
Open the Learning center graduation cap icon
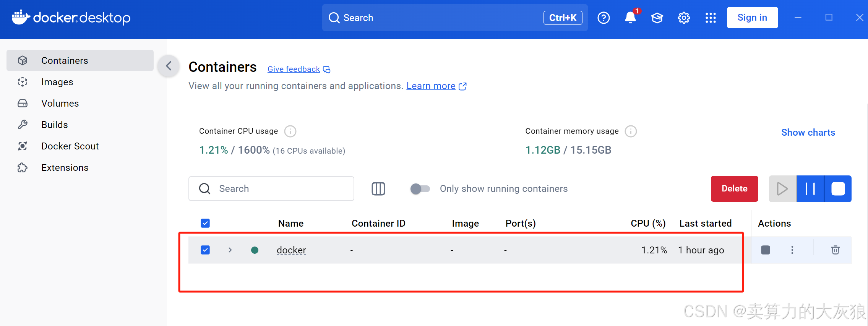pyautogui.click(x=657, y=18)
